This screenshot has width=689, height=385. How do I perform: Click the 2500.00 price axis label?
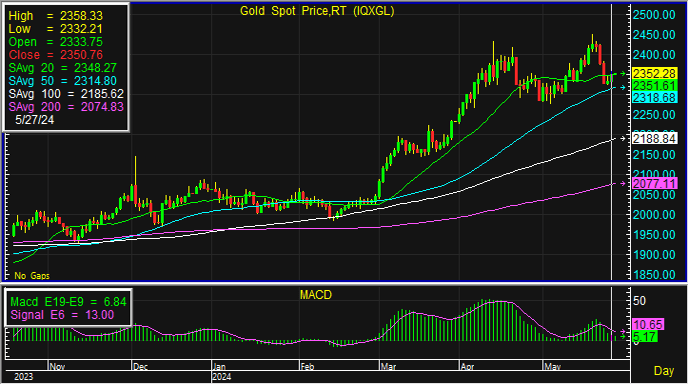tap(654, 15)
